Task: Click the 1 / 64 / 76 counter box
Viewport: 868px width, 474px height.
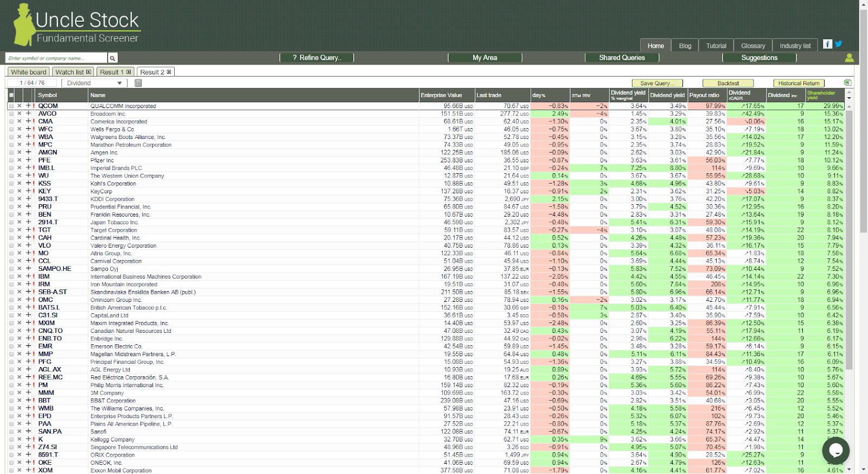Action: point(32,83)
